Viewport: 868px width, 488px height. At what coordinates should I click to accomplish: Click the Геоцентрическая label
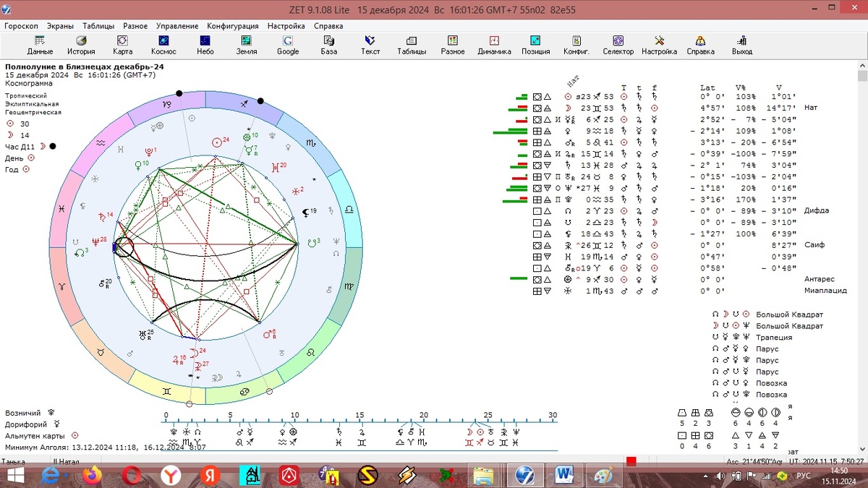33,112
